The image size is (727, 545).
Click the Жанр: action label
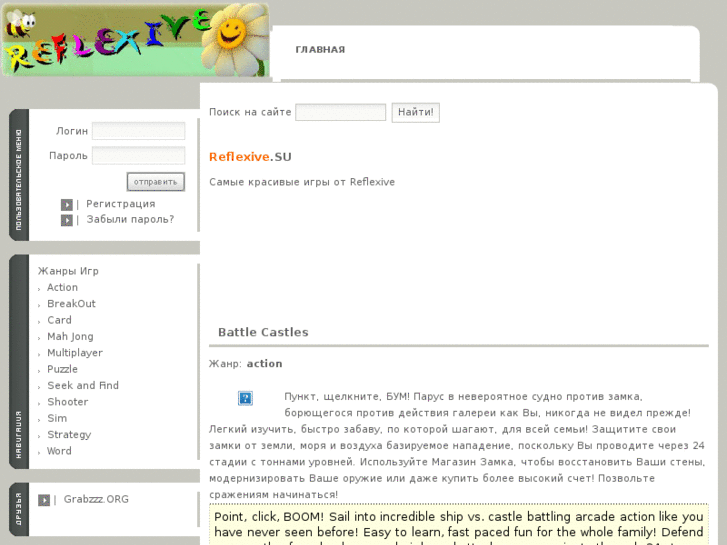click(x=246, y=364)
